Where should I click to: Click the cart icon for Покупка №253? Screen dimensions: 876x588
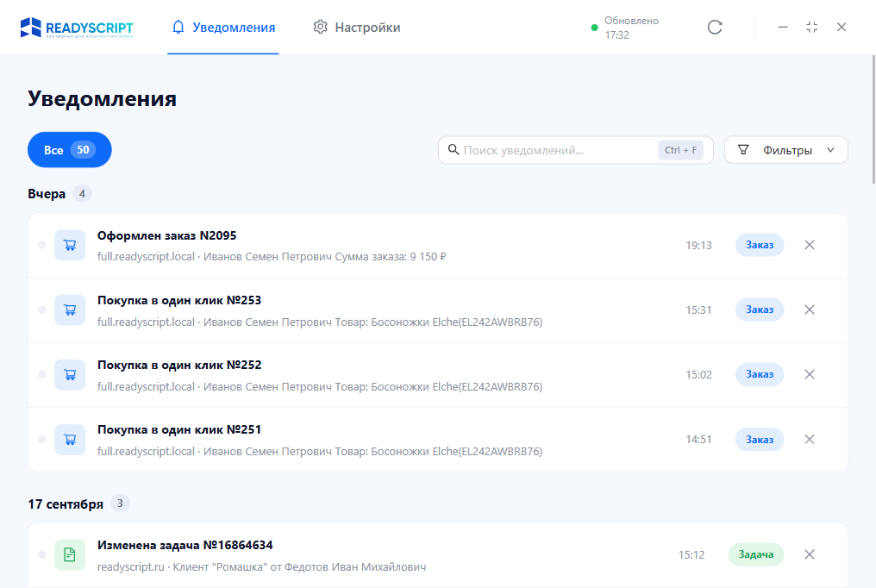[70, 310]
